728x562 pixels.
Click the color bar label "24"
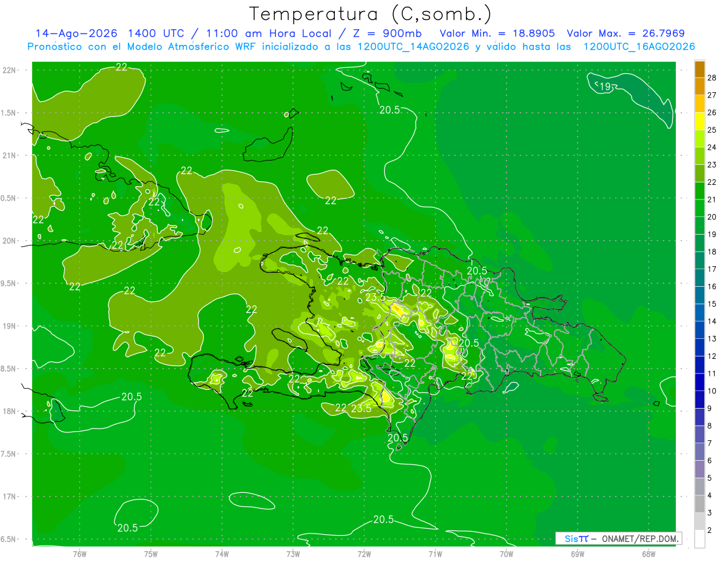coord(712,147)
